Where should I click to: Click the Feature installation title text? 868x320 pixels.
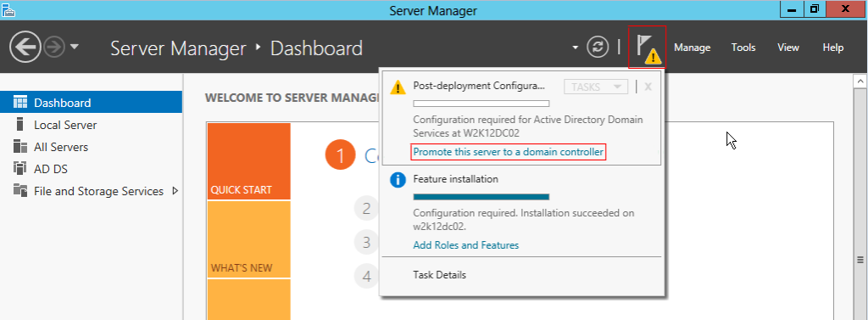point(455,179)
